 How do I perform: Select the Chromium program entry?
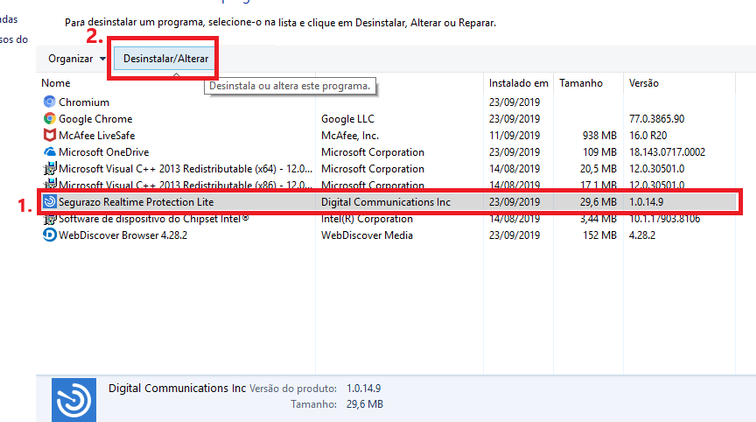click(84, 102)
